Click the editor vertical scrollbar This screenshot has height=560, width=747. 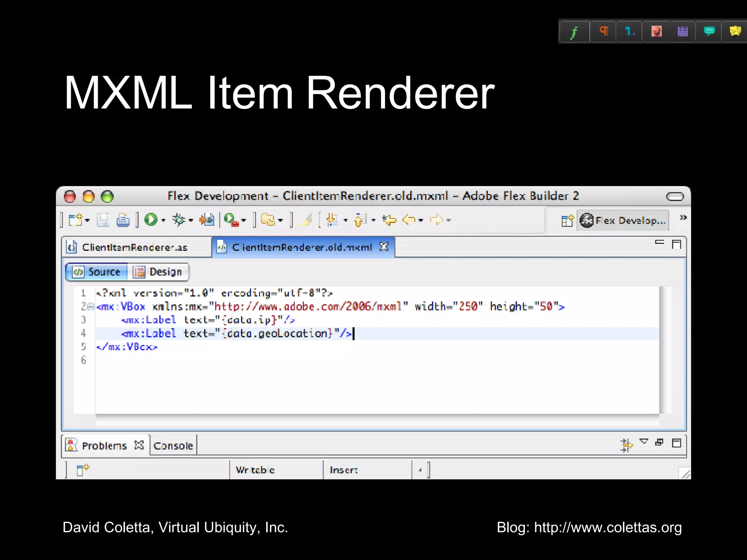click(x=666, y=350)
